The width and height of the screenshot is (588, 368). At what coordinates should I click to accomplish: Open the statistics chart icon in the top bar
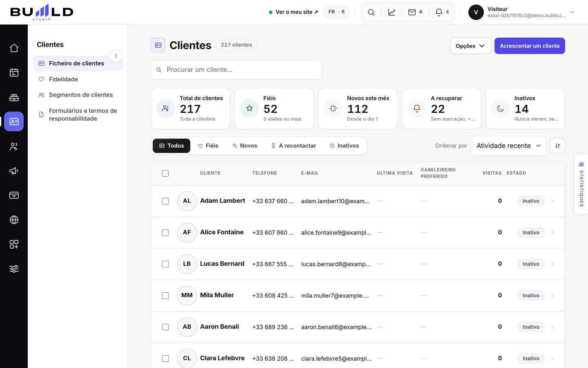[x=392, y=12]
